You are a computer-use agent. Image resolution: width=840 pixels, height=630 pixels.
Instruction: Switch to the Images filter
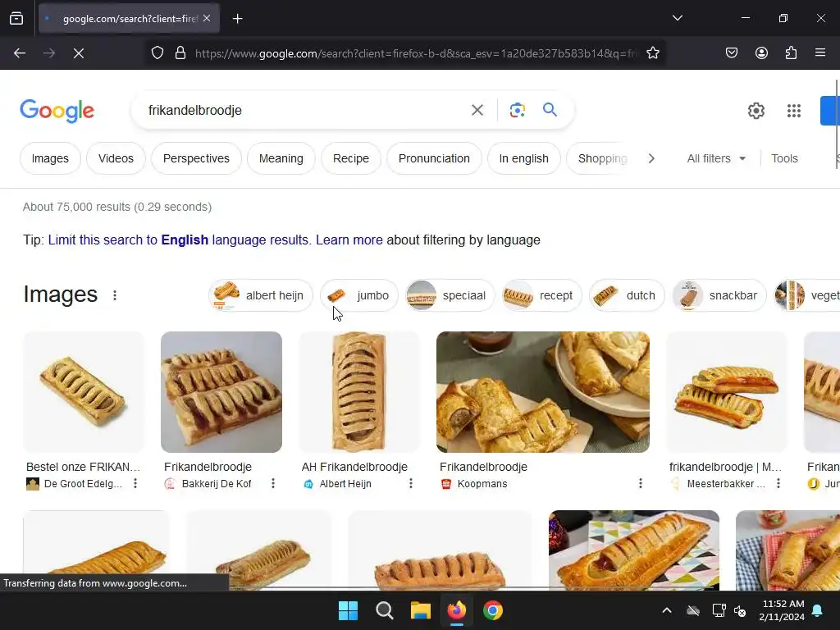50,158
